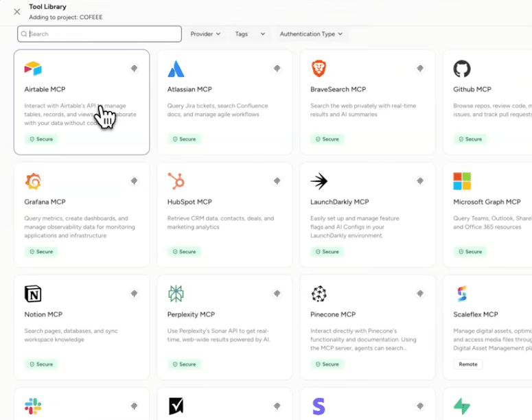Click the Secure badge on Pinecone

pyautogui.click(x=327, y=364)
